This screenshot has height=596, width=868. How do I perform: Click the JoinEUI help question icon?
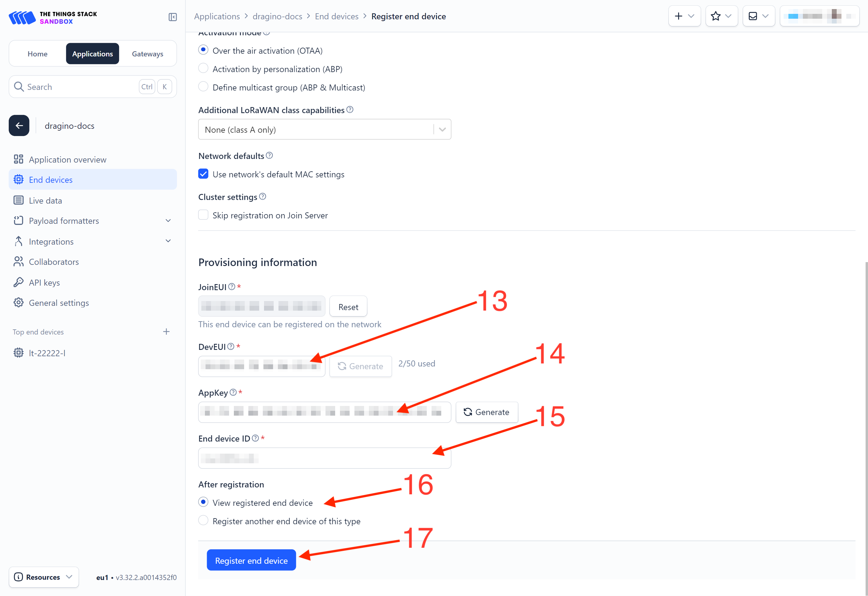pyautogui.click(x=232, y=287)
